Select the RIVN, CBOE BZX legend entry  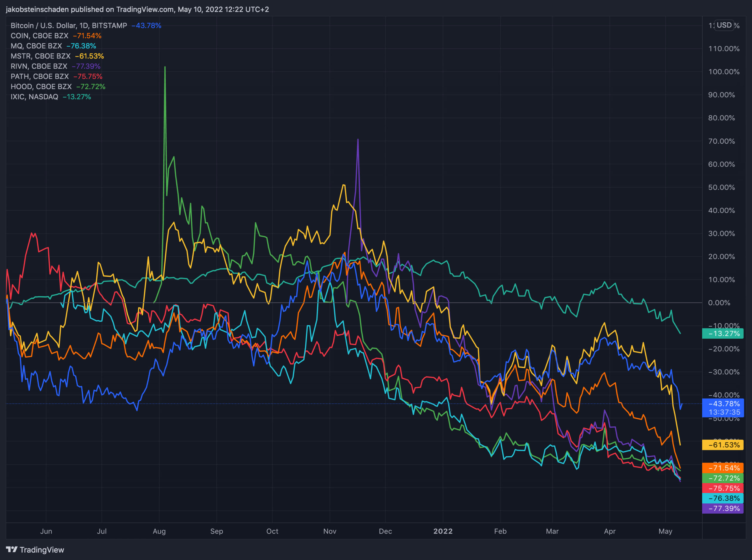tap(56, 66)
